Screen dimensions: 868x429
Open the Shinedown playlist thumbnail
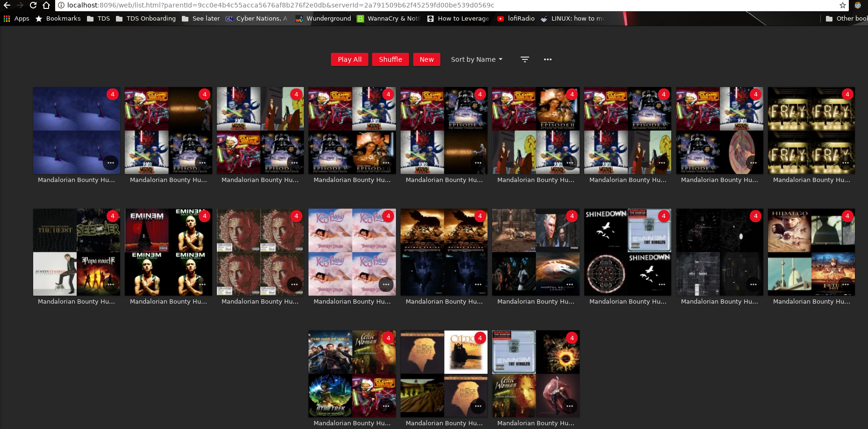pyautogui.click(x=627, y=252)
